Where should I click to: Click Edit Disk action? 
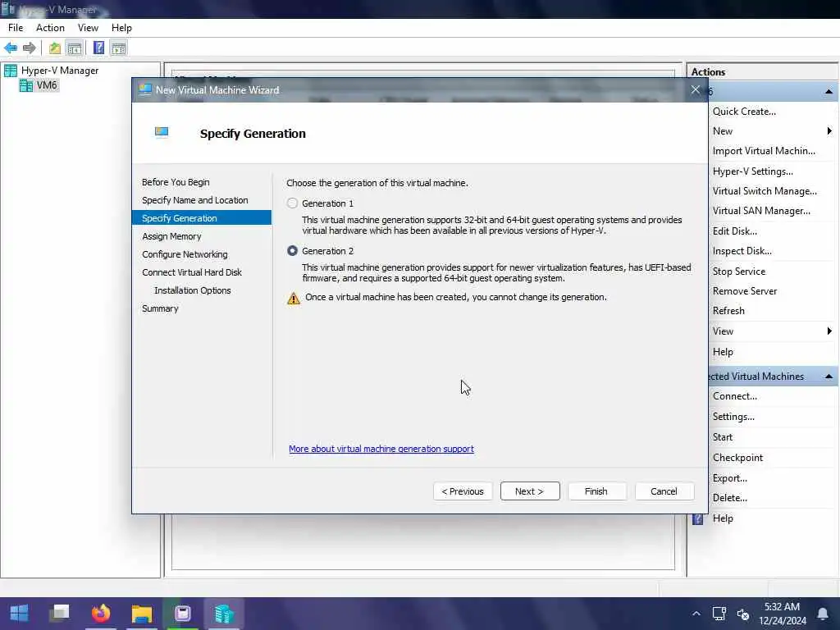click(734, 231)
